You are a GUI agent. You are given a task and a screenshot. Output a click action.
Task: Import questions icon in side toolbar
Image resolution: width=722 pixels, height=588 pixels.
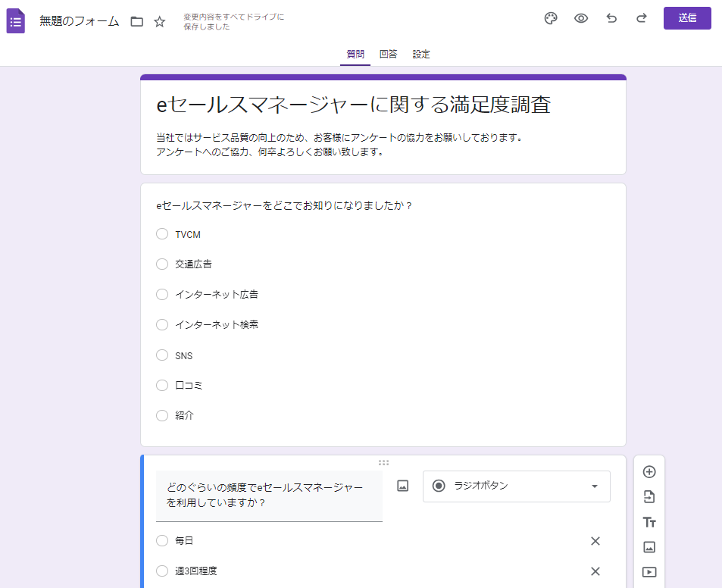(649, 497)
